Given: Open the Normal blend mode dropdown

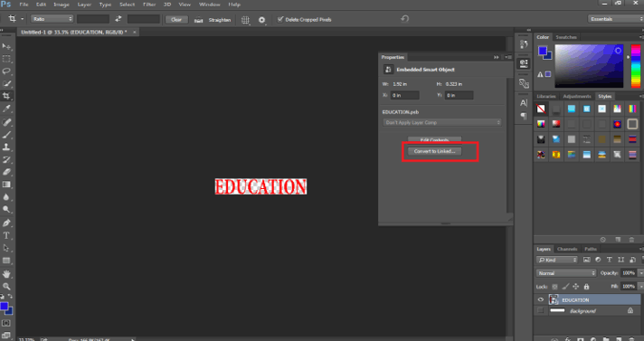Looking at the screenshot, I should coord(566,273).
